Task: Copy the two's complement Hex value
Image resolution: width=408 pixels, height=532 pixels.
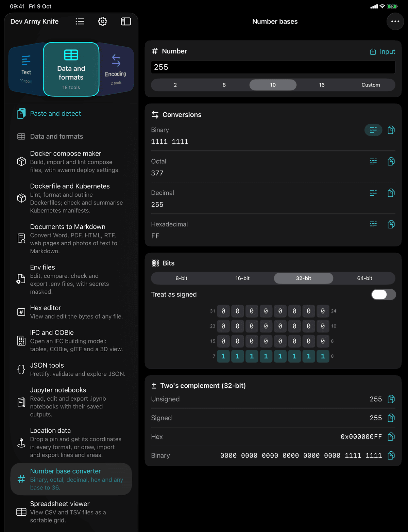Action: 391,436
